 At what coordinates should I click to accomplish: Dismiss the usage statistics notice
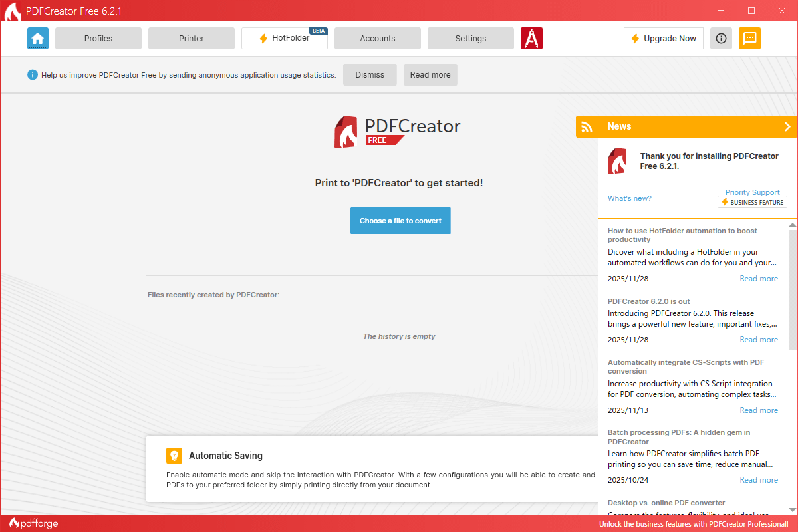click(x=370, y=75)
